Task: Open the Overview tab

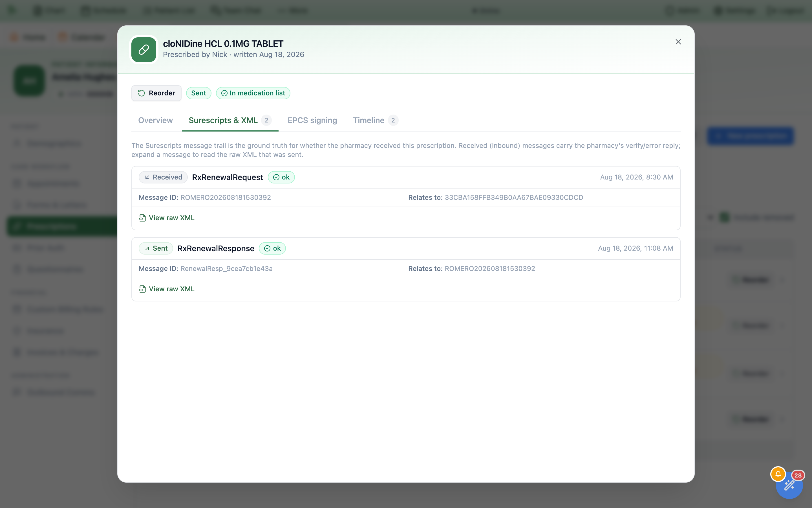Action: coord(155,120)
